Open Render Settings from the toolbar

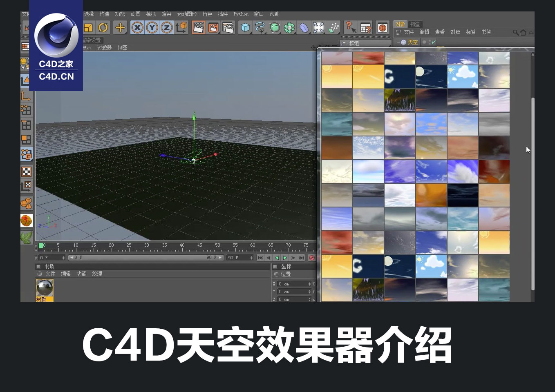point(228,27)
